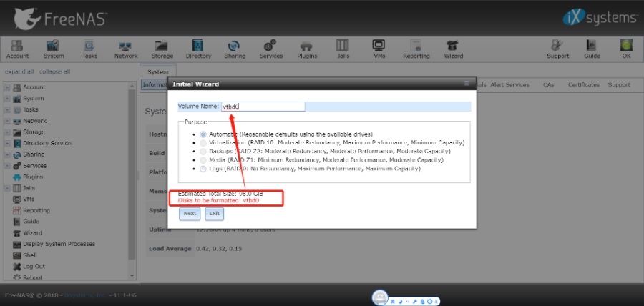Expand the Tasks node in sidebar
644x306 pixels.
point(7,109)
